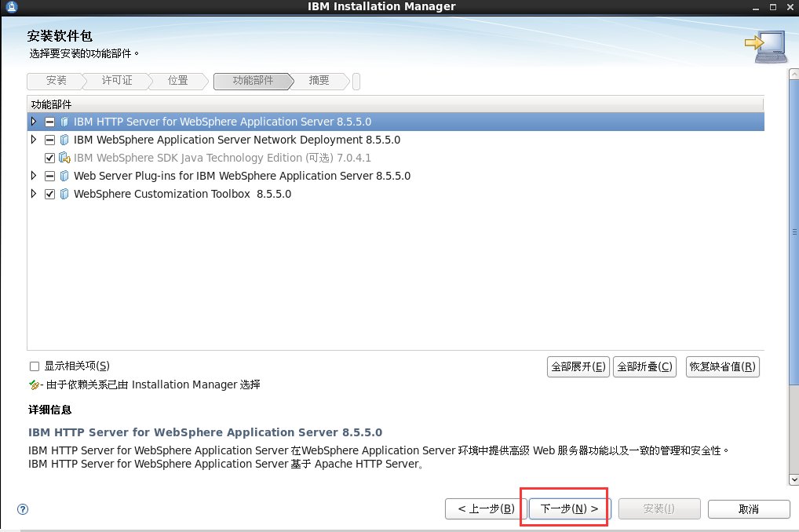Expand the IBM HTTP Server tree node
This screenshot has width=799, height=532.
coord(34,122)
